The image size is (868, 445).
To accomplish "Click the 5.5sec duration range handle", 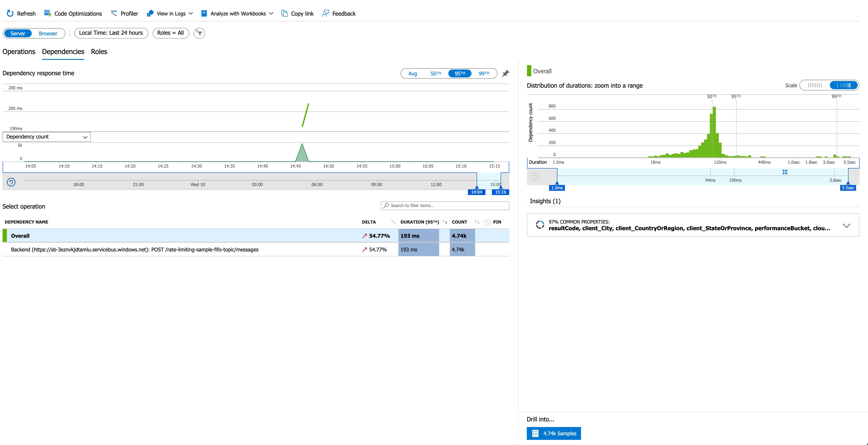I will 848,187.
